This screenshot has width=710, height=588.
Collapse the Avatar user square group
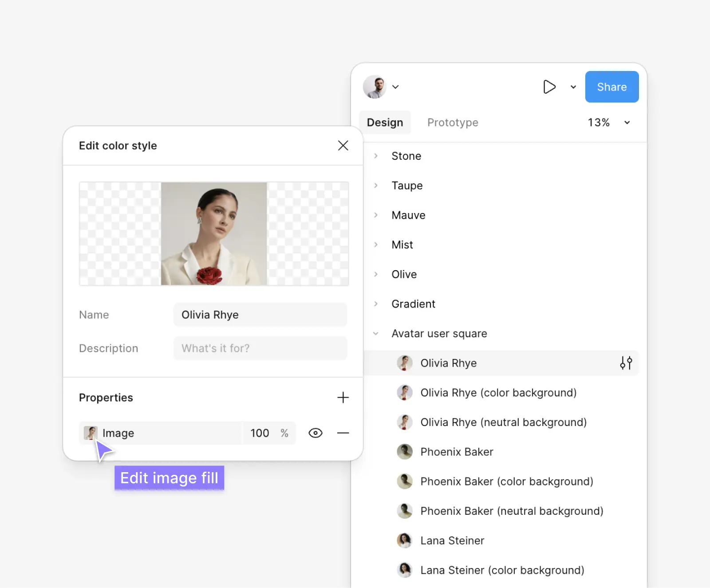(x=376, y=333)
